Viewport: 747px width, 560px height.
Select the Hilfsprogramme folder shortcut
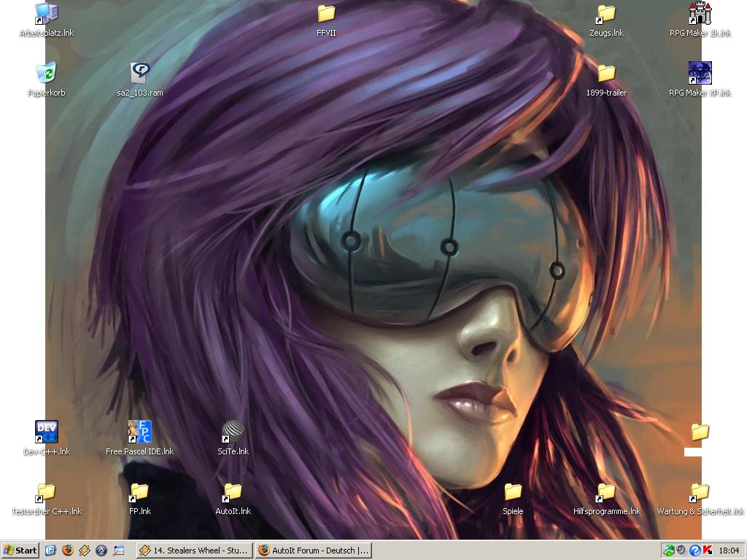click(606, 491)
